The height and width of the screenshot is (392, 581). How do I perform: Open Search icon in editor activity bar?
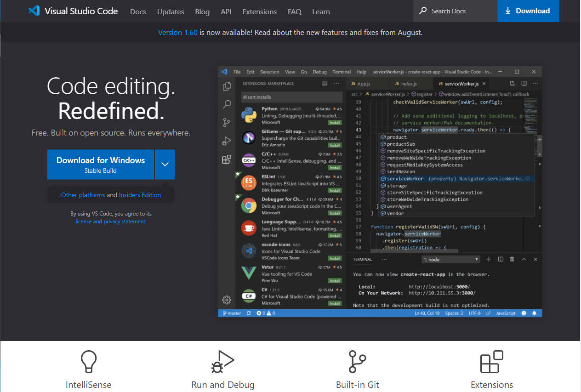227,104
